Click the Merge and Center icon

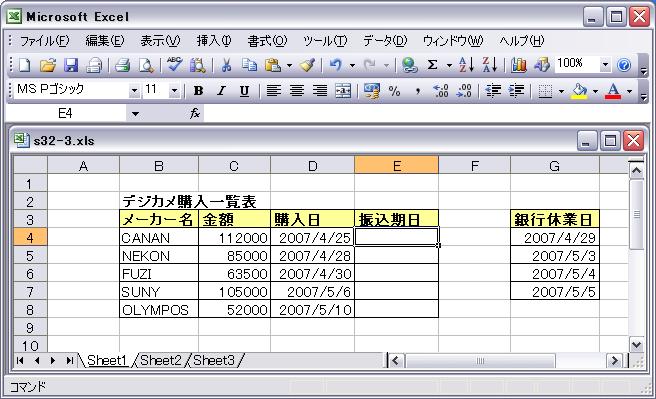343,91
